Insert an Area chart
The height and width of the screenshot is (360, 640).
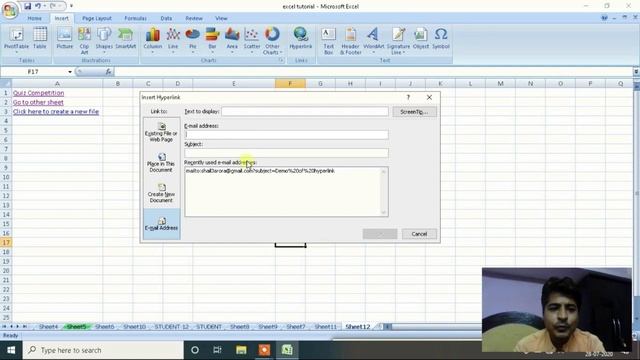pyautogui.click(x=232, y=40)
